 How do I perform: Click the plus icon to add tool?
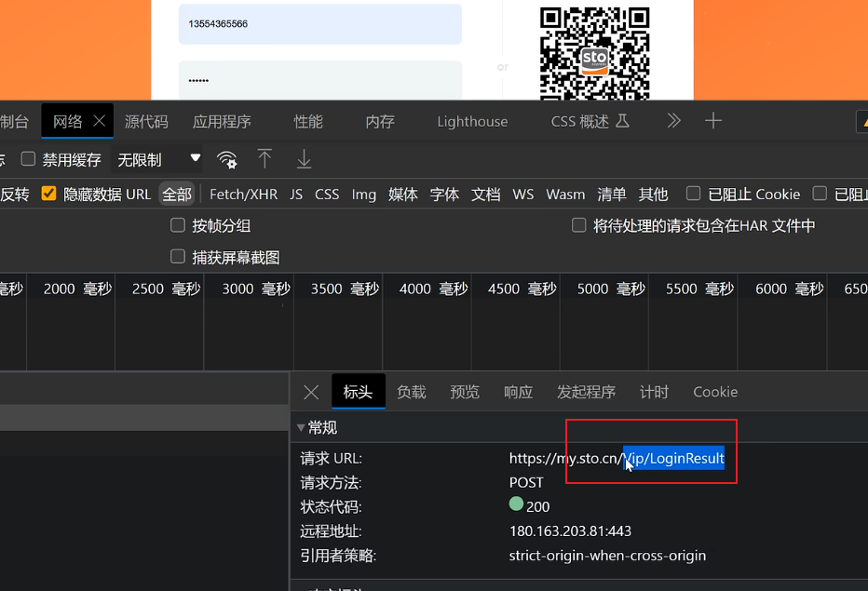point(713,121)
